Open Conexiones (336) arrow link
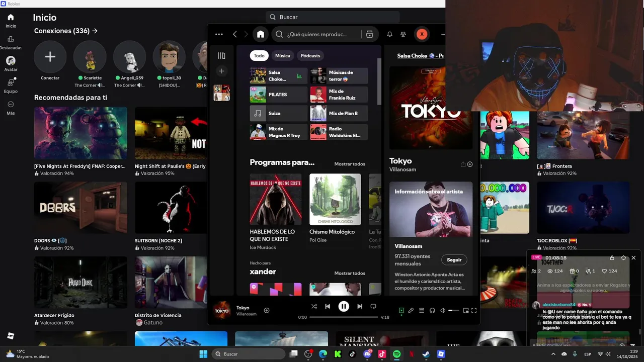This screenshot has width=644, height=362. (x=66, y=31)
